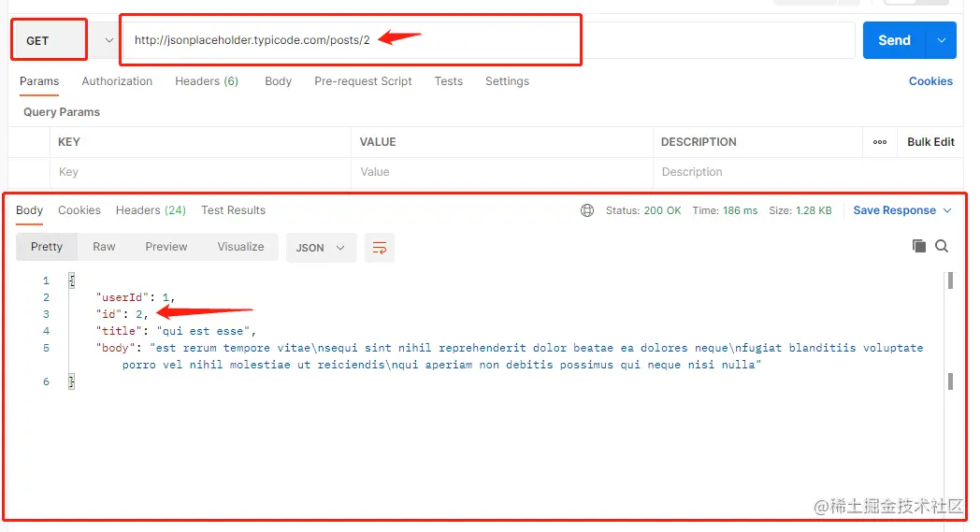980x532 pixels.
Task: Collapse JSON object at line 1 bracket
Action: 71,280
